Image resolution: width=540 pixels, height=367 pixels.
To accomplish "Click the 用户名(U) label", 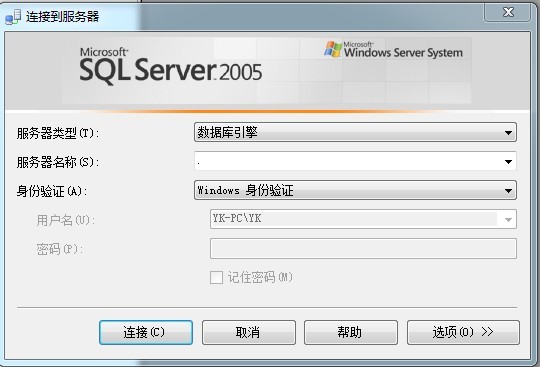I will pyautogui.click(x=65, y=220).
